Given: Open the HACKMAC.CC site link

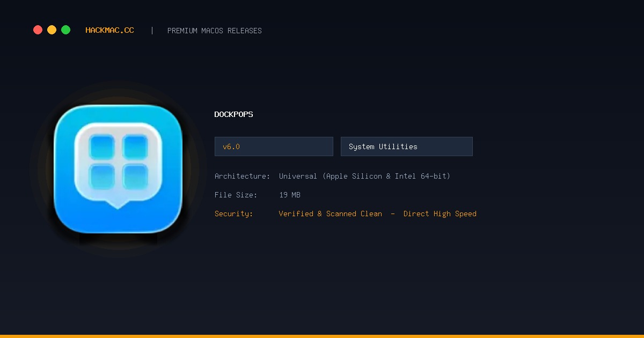Looking at the screenshot, I should pyautogui.click(x=109, y=31).
